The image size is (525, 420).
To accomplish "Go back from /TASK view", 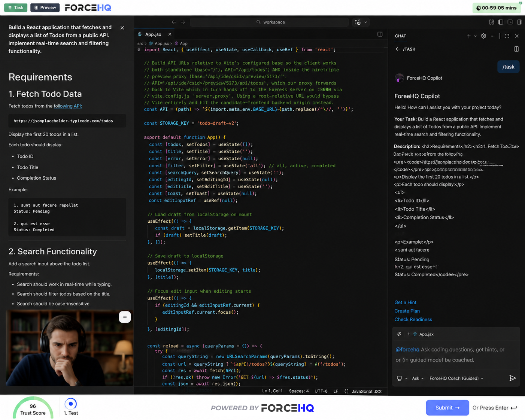I will (398, 49).
